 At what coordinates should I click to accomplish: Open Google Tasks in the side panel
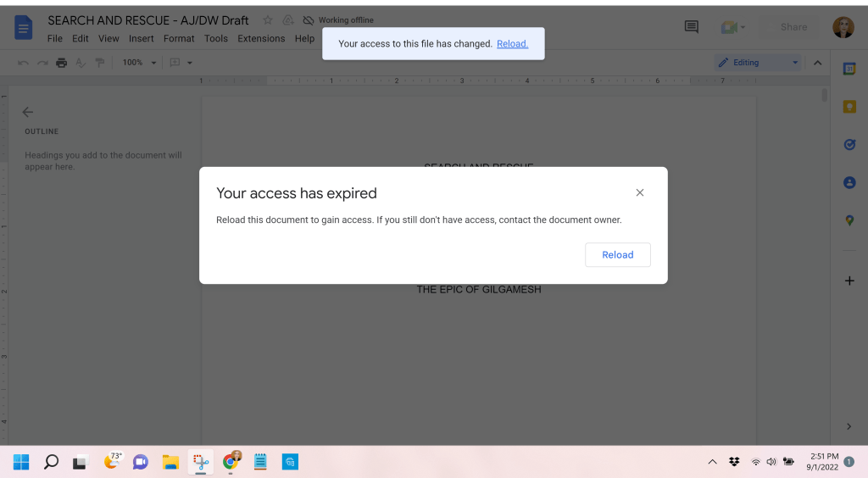coord(849,145)
